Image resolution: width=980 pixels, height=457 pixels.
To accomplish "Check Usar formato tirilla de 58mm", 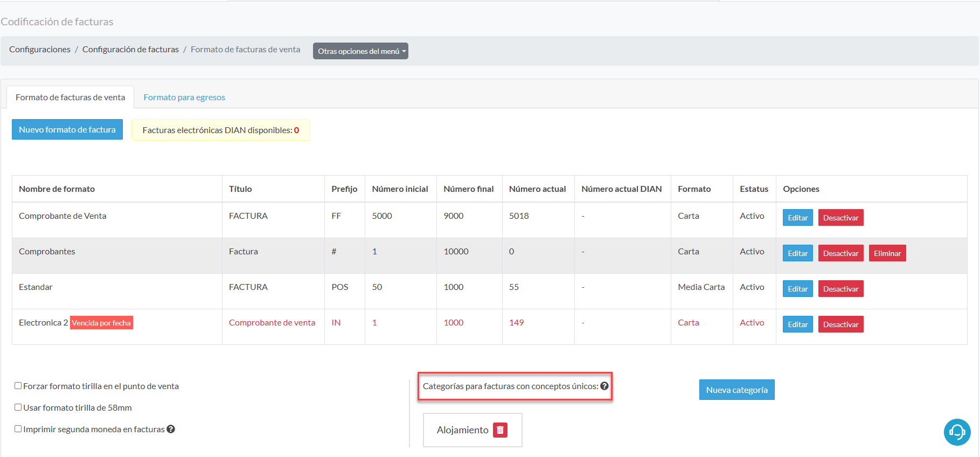I will click(18, 407).
